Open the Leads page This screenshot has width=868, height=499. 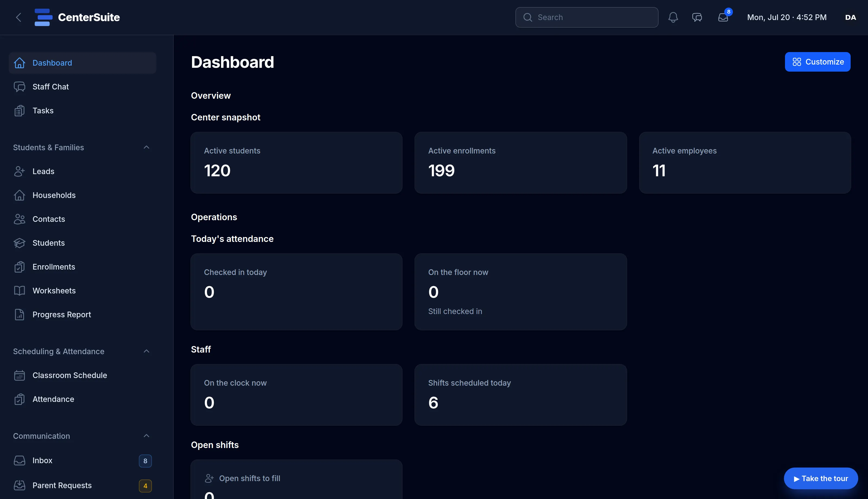point(82,171)
